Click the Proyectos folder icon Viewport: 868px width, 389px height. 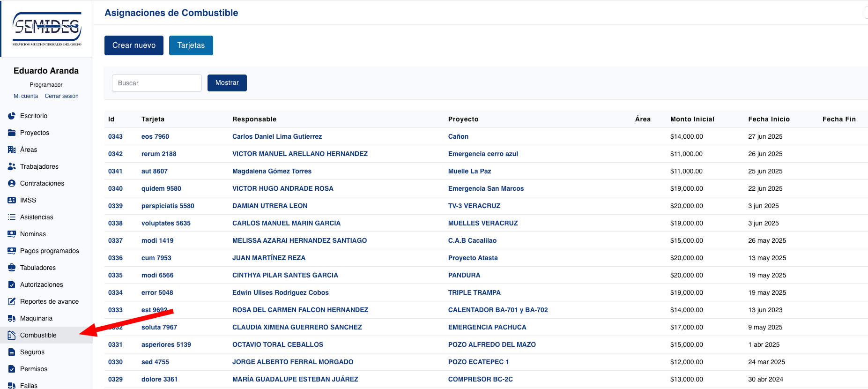click(12, 133)
